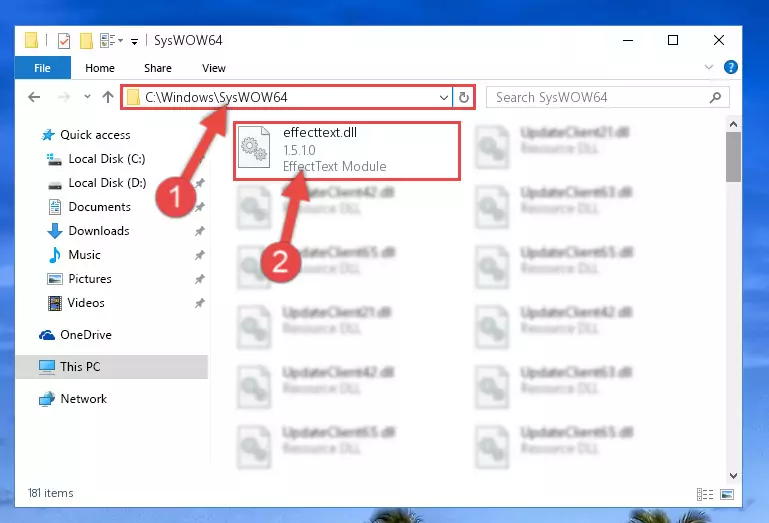Open the Customize Quick Access Toolbar dropdown
The width and height of the screenshot is (769, 523).
[x=134, y=41]
